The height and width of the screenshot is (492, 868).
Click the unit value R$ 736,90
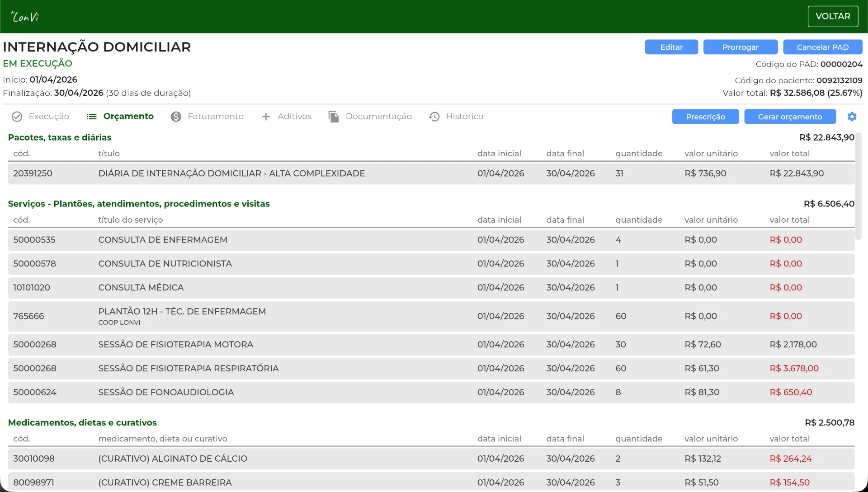coord(705,173)
